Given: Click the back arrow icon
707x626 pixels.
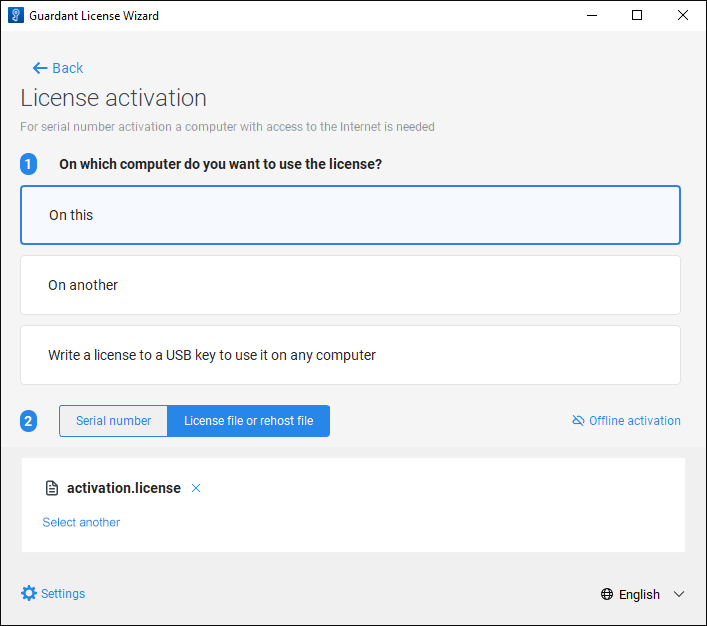Looking at the screenshot, I should (40, 68).
